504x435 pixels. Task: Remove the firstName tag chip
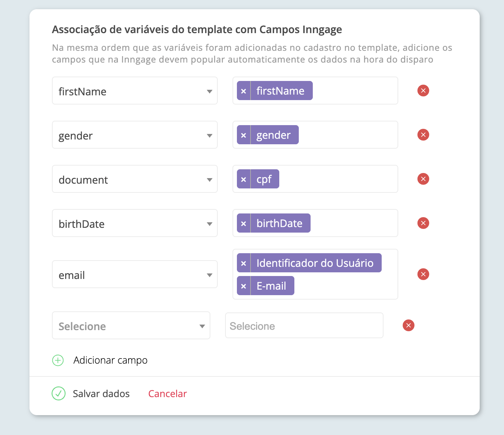(244, 91)
